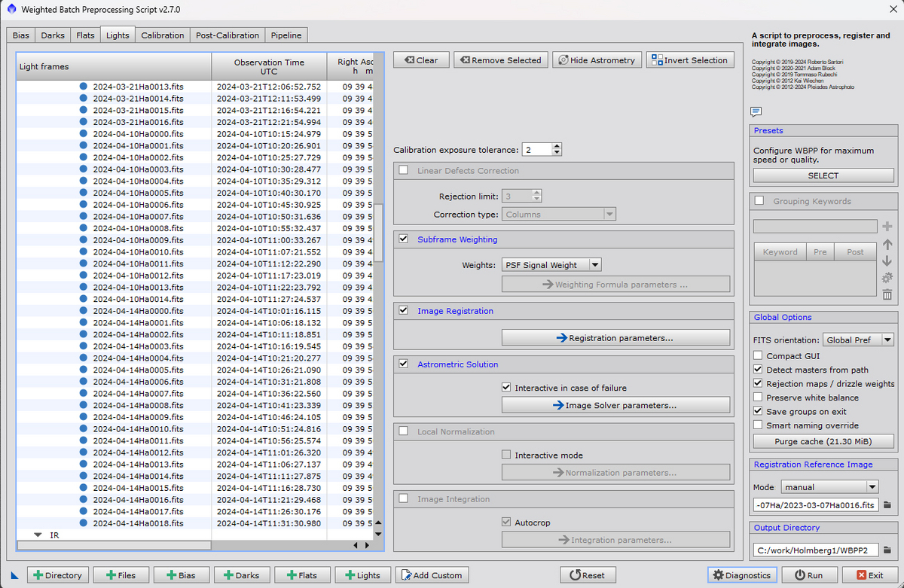Viewport: 904px width, 588px height.
Task: Add a directory with the Directory button
Action: pos(57,575)
